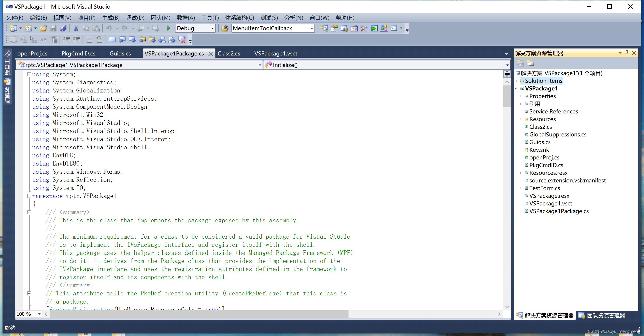The image size is (644, 336).
Task: Select Key.snk in Solution Explorer
Action: (x=539, y=150)
